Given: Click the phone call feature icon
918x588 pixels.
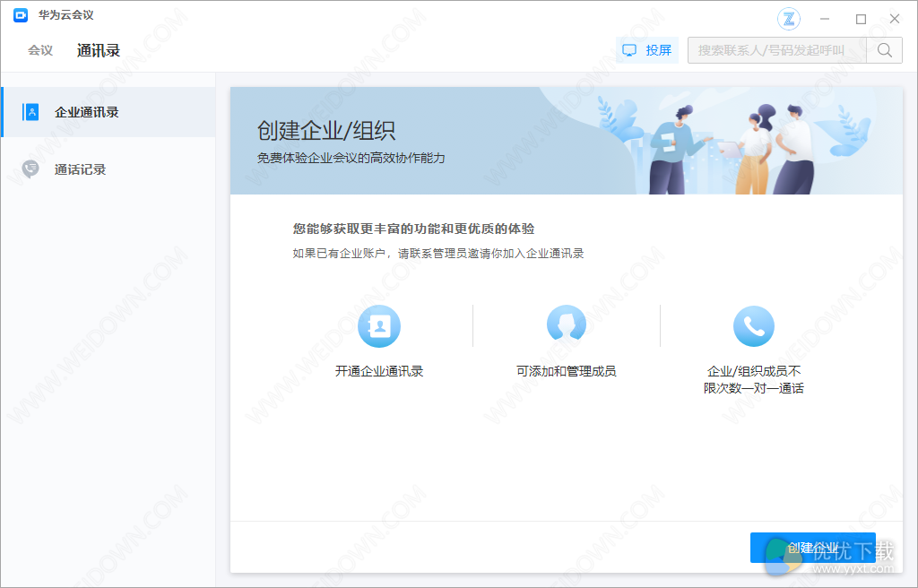Looking at the screenshot, I should pos(753,326).
